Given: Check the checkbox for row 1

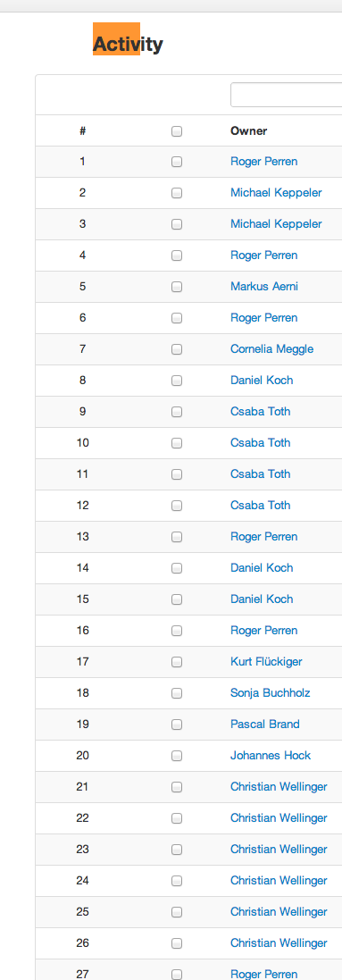Looking at the screenshot, I should click(x=176, y=162).
